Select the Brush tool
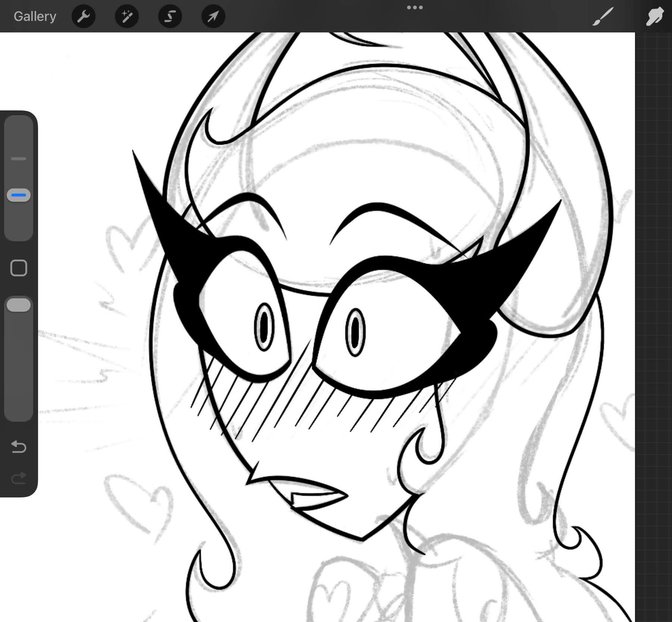The width and height of the screenshot is (672, 622). [x=603, y=16]
